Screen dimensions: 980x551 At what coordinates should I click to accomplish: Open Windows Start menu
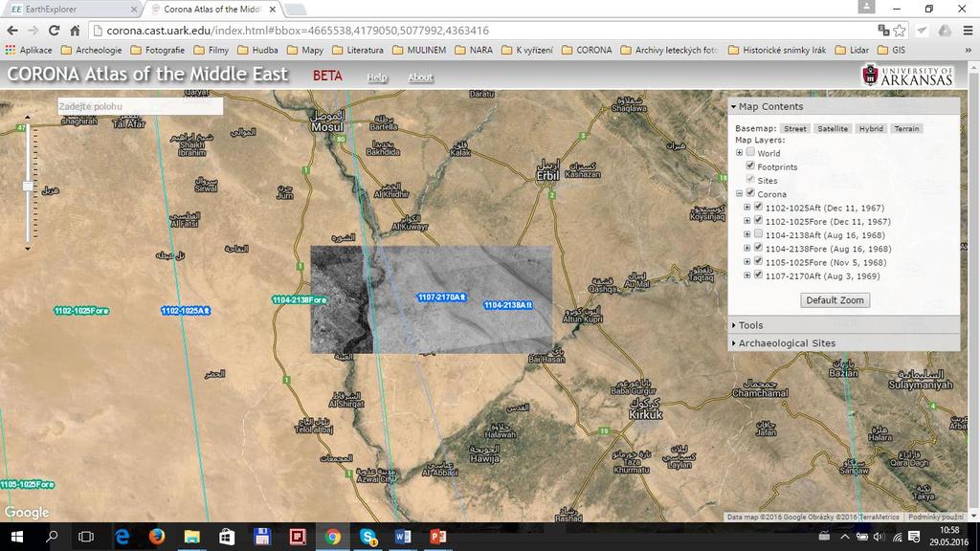(17, 537)
